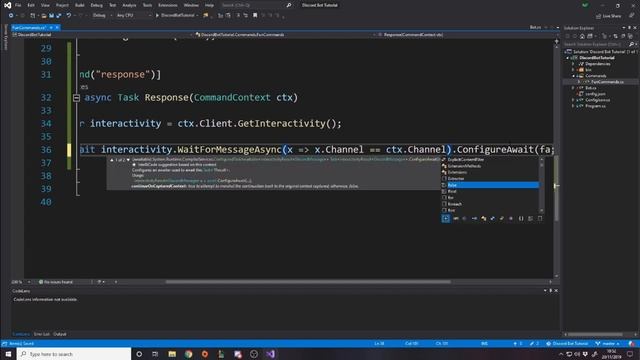Switch to the Output tab
The image size is (640, 360).
pos(60,334)
